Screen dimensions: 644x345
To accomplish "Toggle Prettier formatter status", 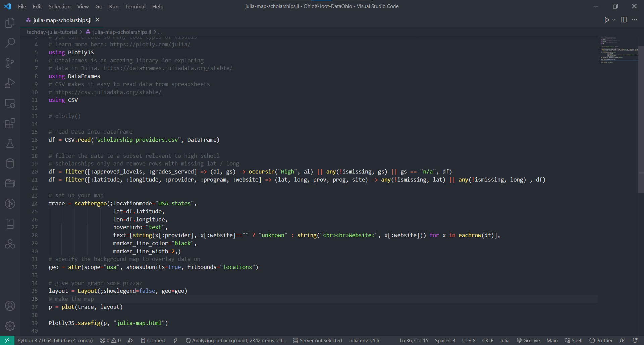I will coord(601,340).
